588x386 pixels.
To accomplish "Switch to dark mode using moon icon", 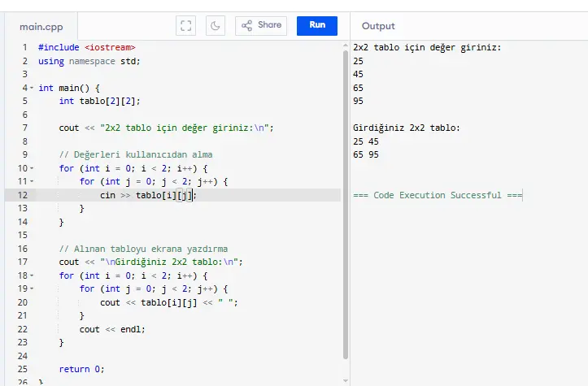I will pyautogui.click(x=216, y=25).
